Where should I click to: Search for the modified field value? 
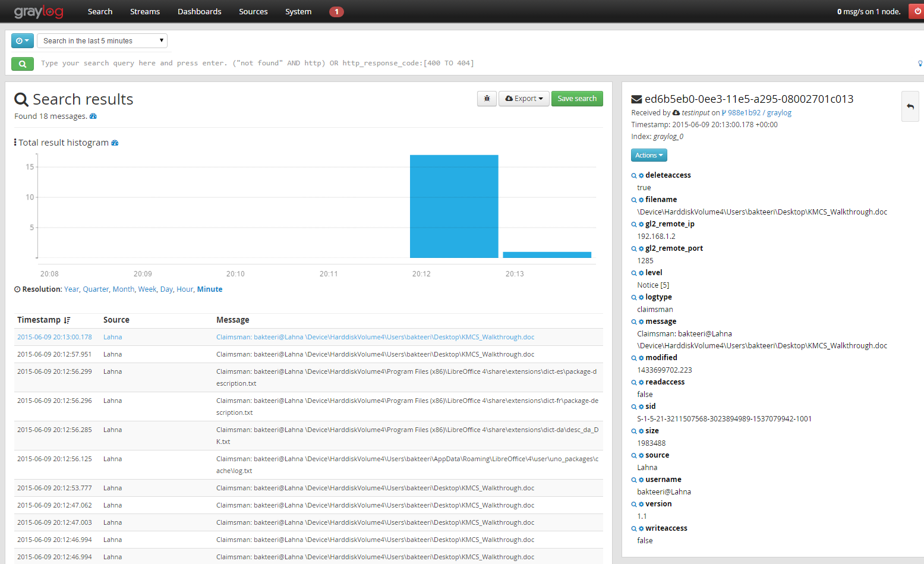click(x=634, y=358)
